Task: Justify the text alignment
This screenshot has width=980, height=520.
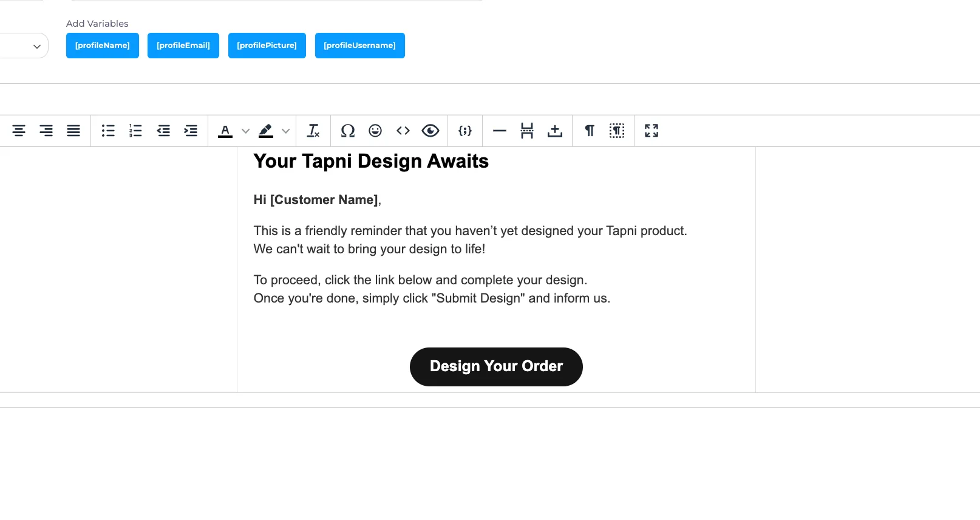Action: pos(73,131)
